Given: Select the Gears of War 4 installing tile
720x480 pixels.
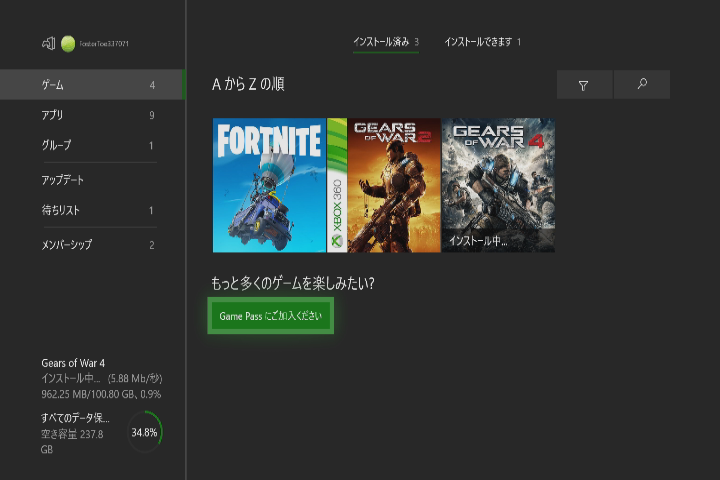Looking at the screenshot, I should coord(498,185).
